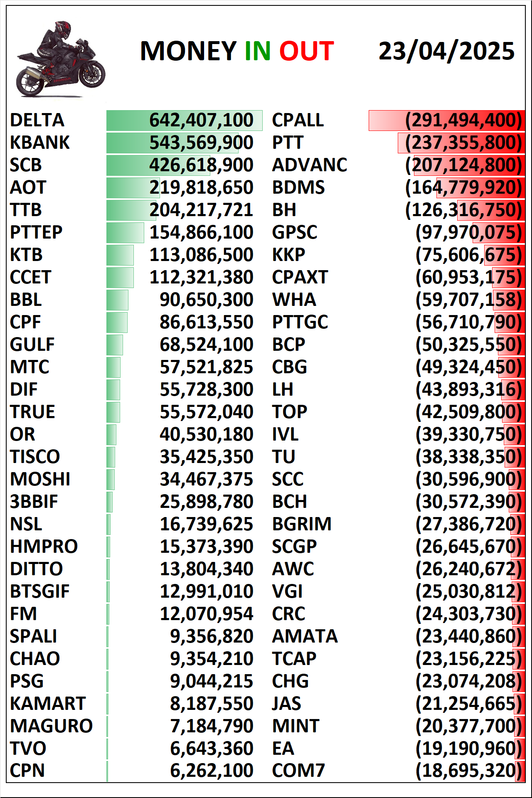The height and width of the screenshot is (798, 532).
Task: Select the green IN title word
Action: tap(258, 51)
